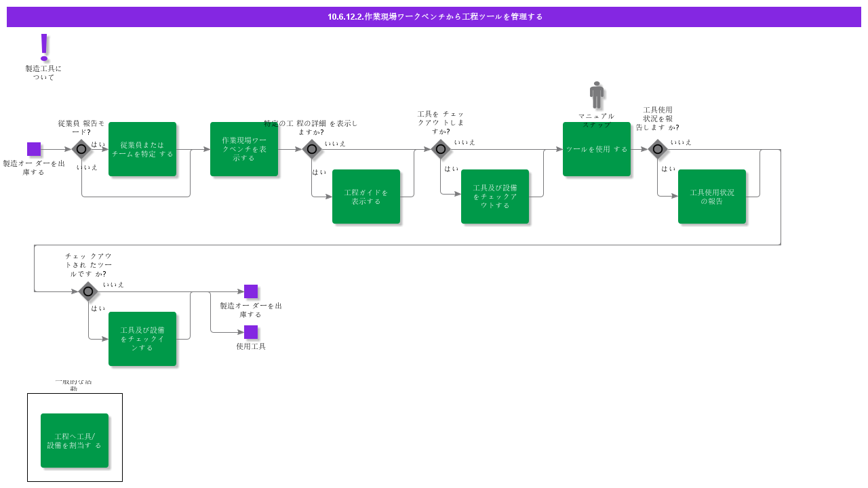Screen dimensions: 868x488
Task: Open the step ツールを使用する
Action: (x=597, y=149)
